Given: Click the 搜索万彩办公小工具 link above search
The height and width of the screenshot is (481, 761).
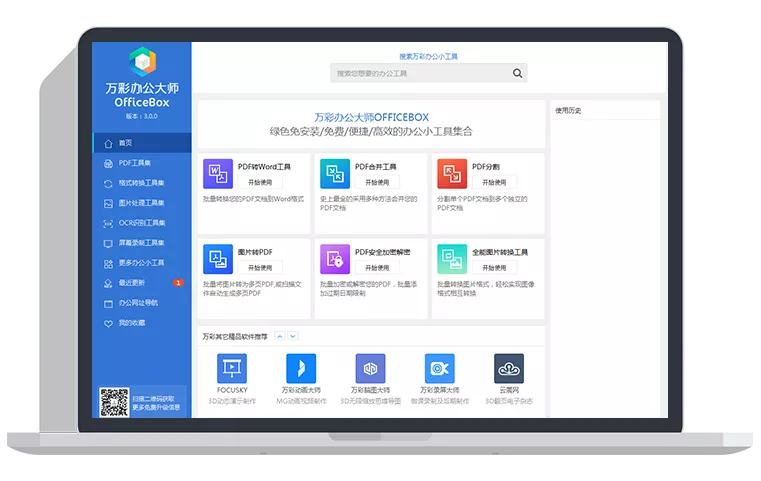Looking at the screenshot, I should [x=429, y=56].
